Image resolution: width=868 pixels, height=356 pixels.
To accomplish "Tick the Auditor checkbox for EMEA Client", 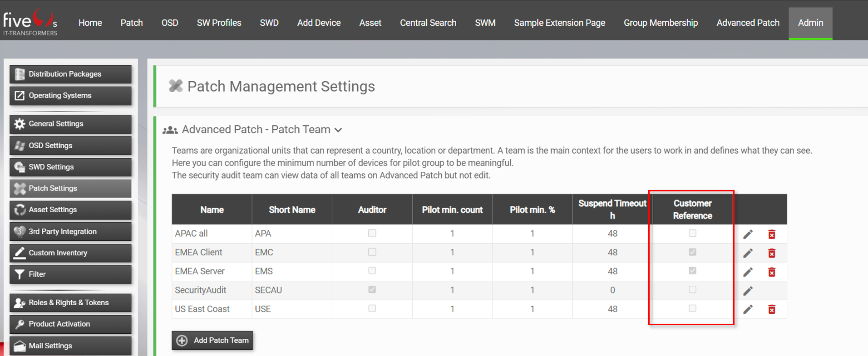I will (x=372, y=252).
